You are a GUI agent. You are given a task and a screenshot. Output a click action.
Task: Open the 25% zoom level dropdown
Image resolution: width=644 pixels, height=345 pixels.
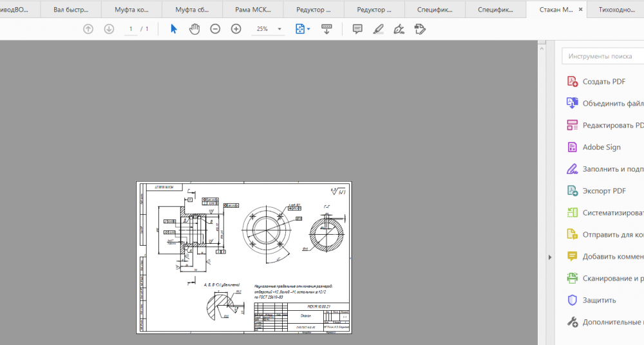point(279,29)
